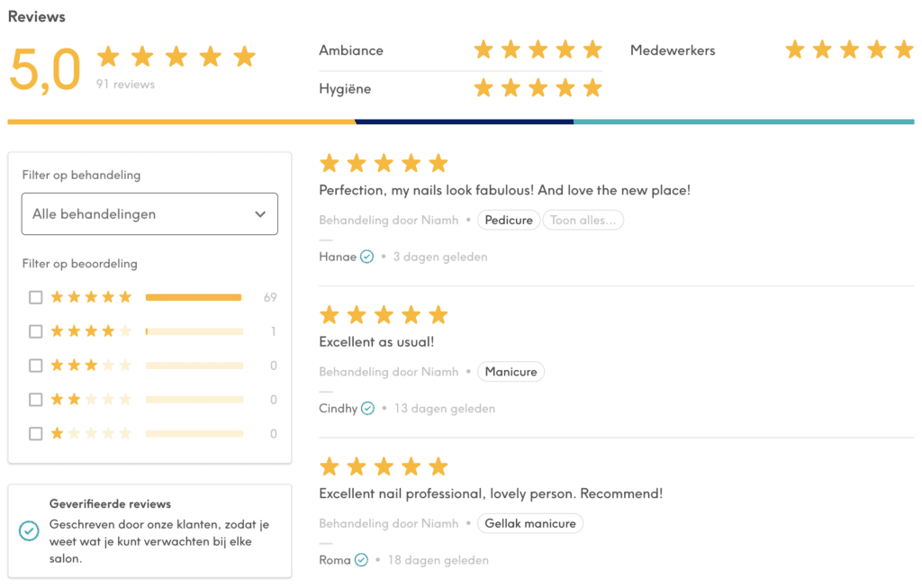Open the Alle behandelingen dropdown
This screenshot has width=922, height=588.
(149, 213)
